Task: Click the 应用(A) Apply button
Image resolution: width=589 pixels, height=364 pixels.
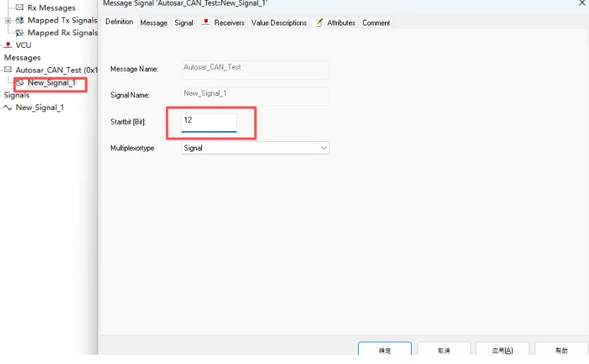Action: click(x=503, y=350)
